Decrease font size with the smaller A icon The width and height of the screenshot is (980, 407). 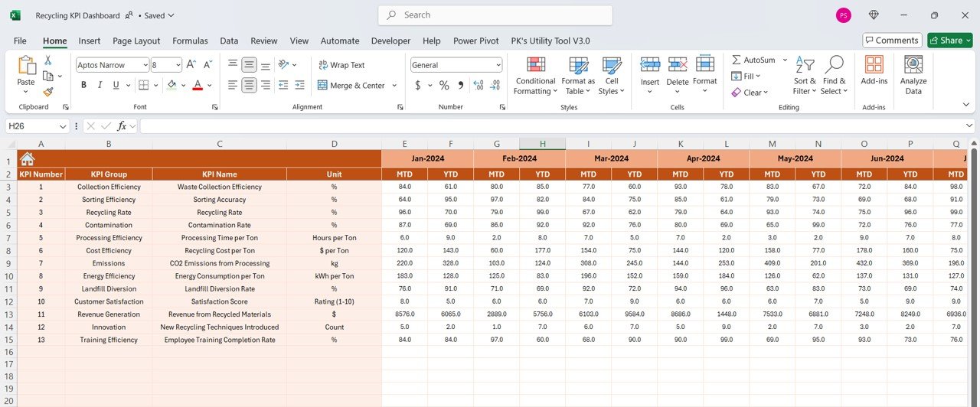(x=209, y=65)
